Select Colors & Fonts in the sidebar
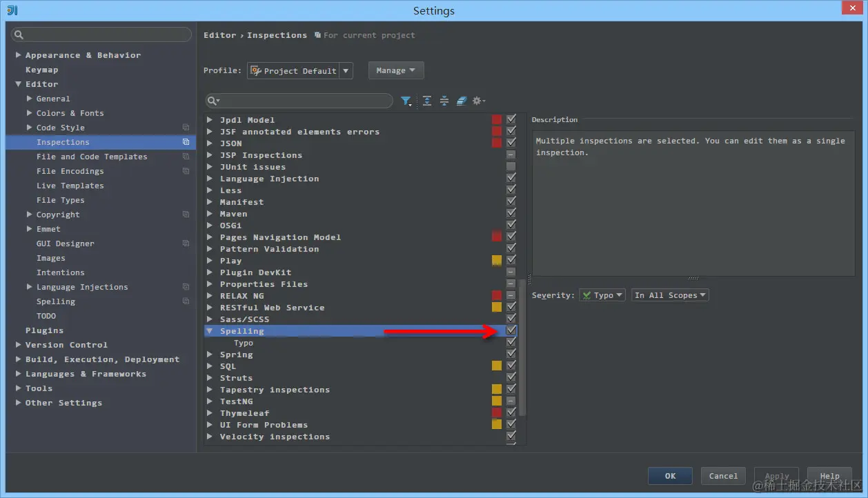 [68, 112]
